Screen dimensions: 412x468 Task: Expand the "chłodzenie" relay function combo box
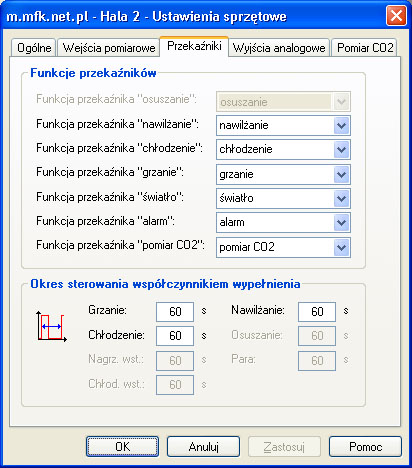[x=283, y=150]
